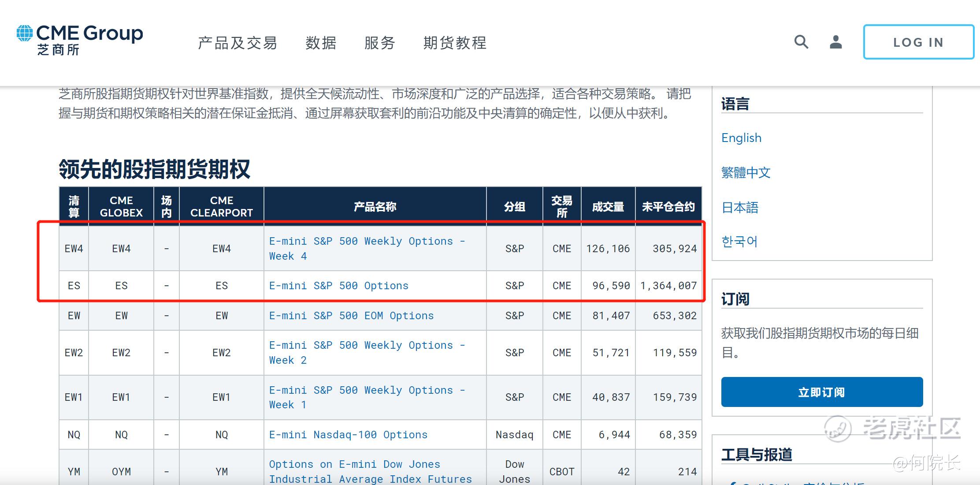
Task: Select volume value 126,106
Action: point(608,249)
